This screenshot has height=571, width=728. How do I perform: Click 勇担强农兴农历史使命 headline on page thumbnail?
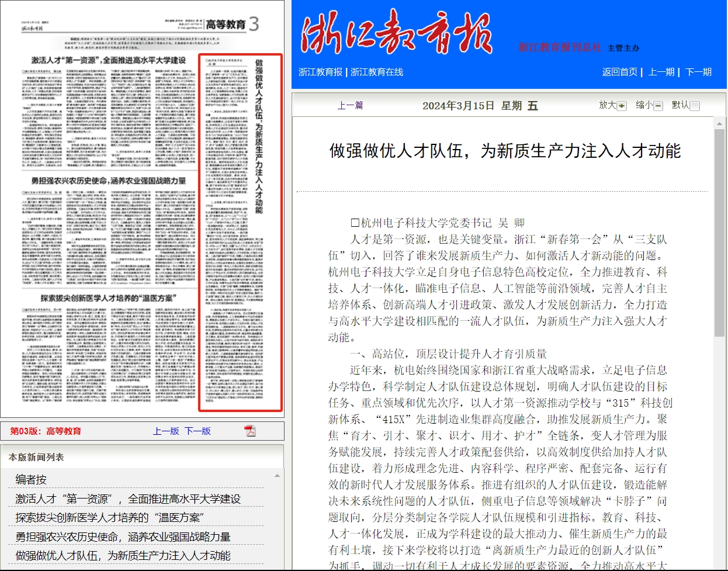coord(109,181)
